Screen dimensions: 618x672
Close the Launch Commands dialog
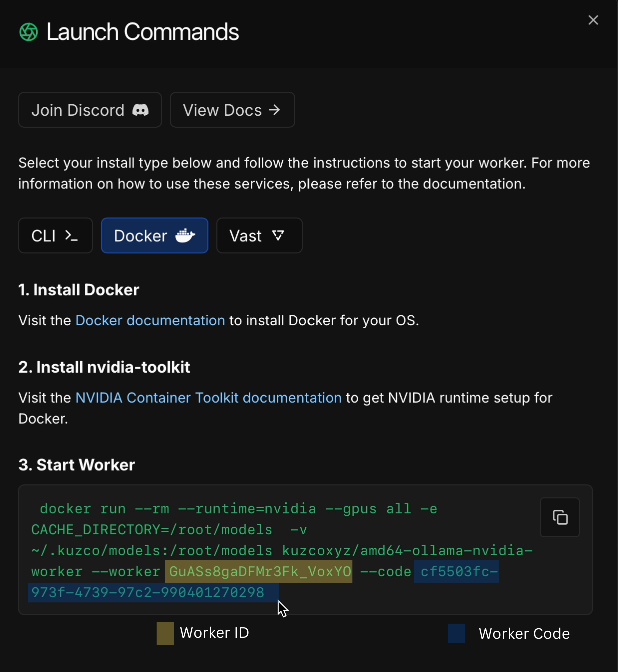tap(593, 20)
